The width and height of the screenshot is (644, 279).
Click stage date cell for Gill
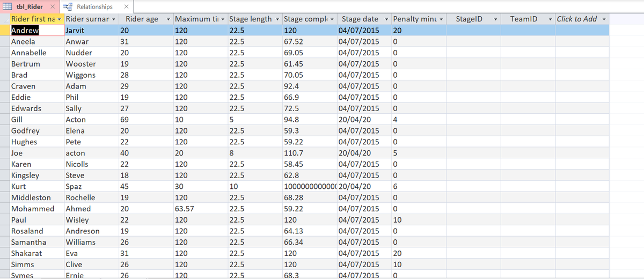coord(364,120)
